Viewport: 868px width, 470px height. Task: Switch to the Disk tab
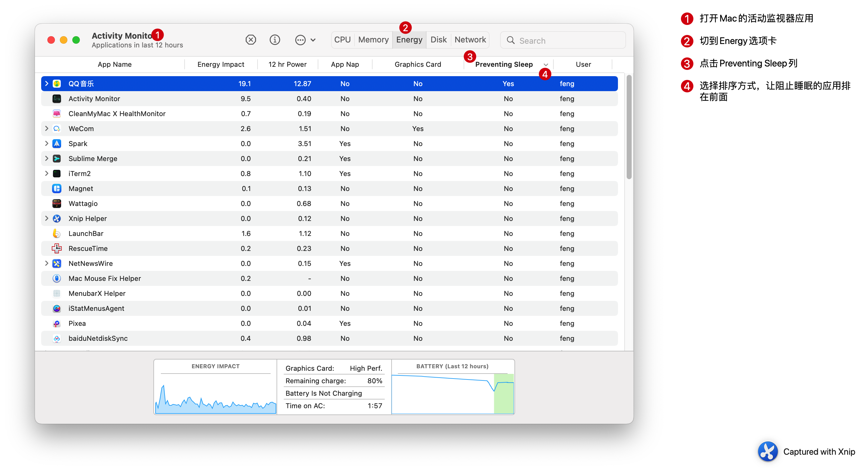[438, 40]
